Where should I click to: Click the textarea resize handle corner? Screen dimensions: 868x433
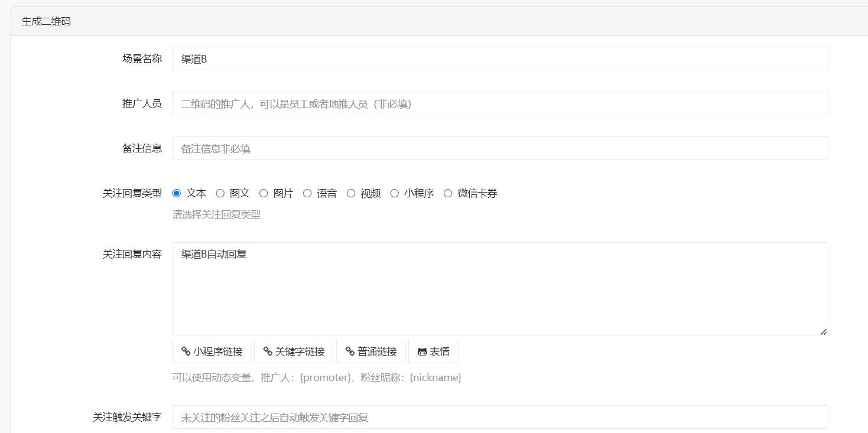tap(824, 332)
